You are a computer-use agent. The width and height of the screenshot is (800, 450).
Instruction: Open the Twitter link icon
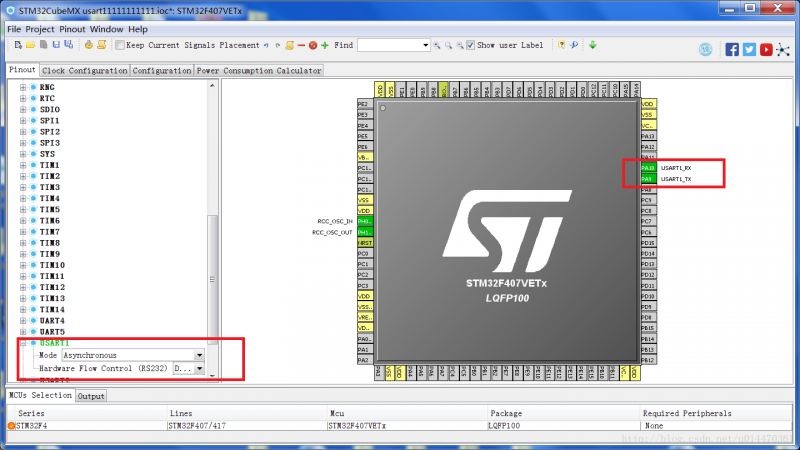click(x=749, y=49)
